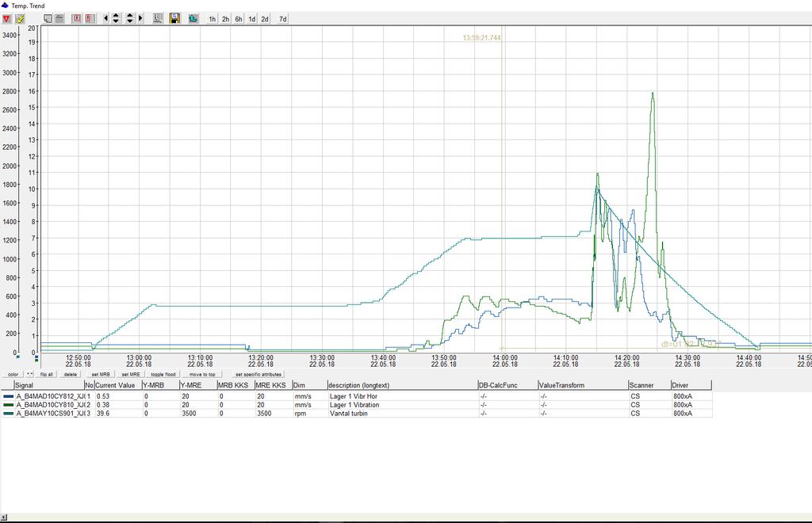Click the info properties toolbar icon

(158, 19)
